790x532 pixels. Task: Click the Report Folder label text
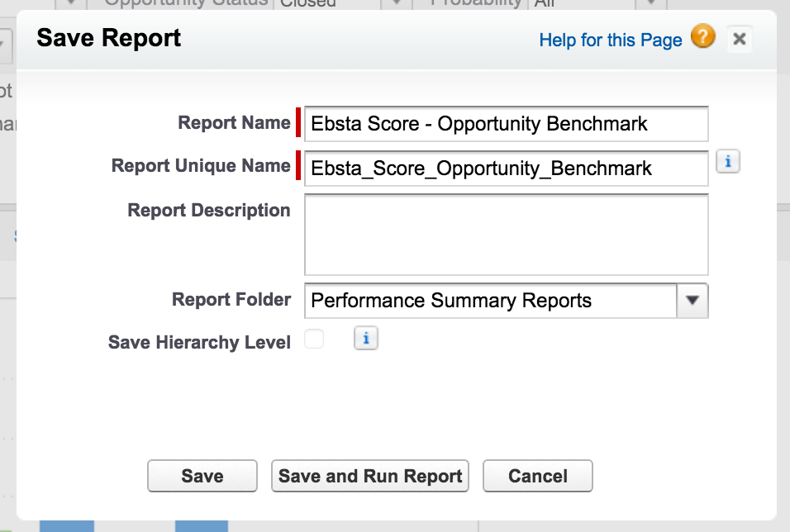point(231,299)
